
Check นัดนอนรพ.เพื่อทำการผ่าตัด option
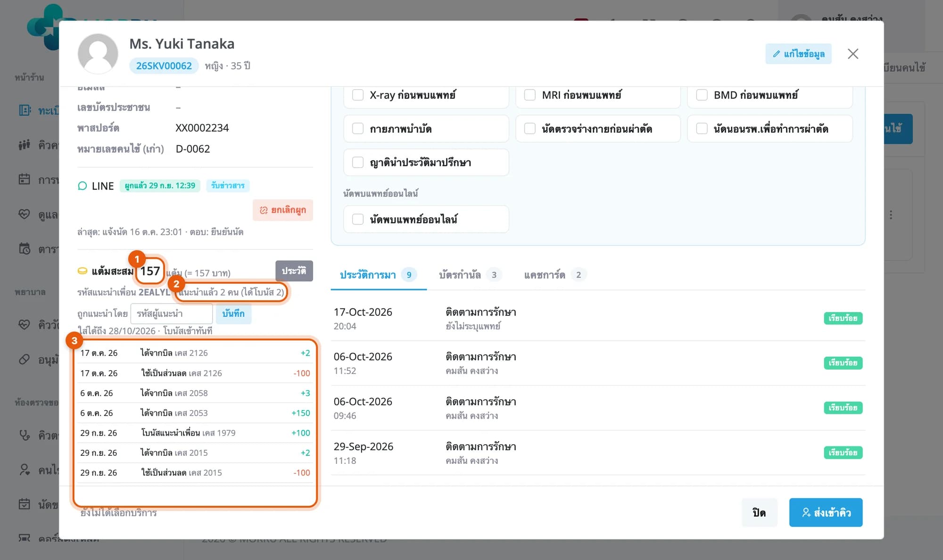tap(702, 129)
